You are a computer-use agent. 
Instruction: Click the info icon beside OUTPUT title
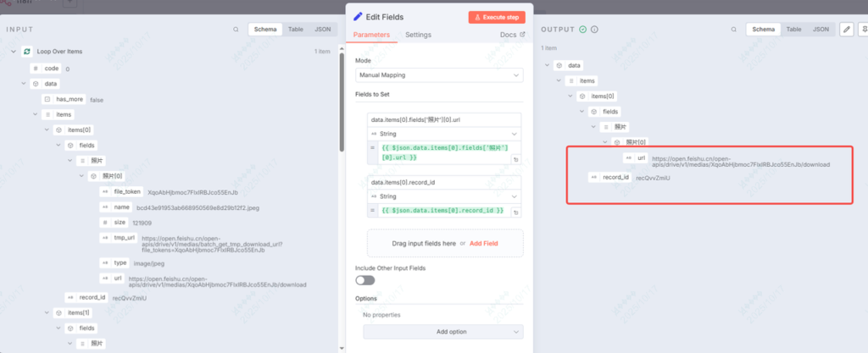tap(594, 30)
